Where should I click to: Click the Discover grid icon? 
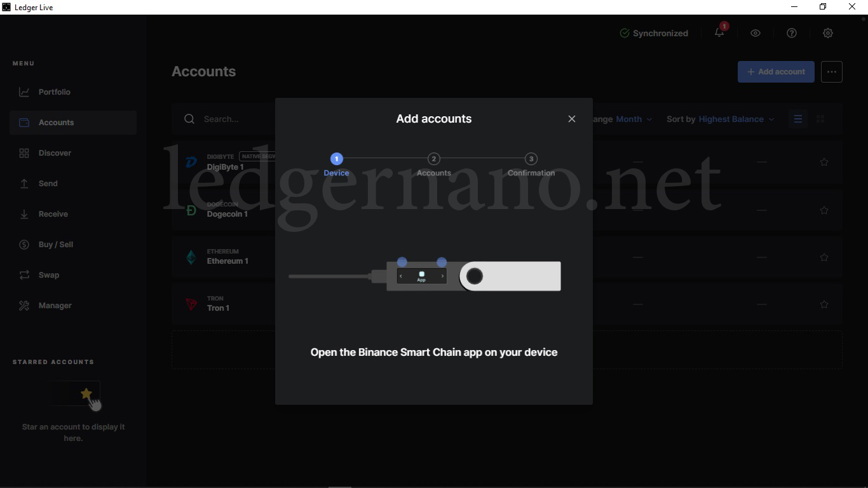coord(24,153)
